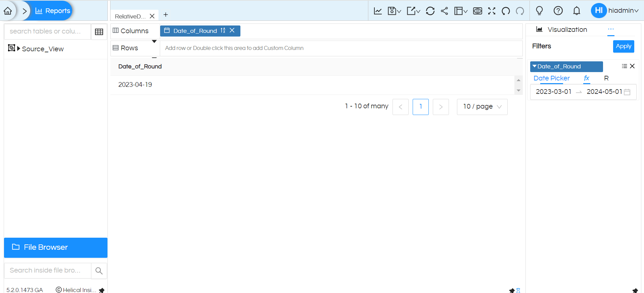The width and height of the screenshot is (644, 293).
Task: Expand the Source_View tree node
Action: coord(19,49)
